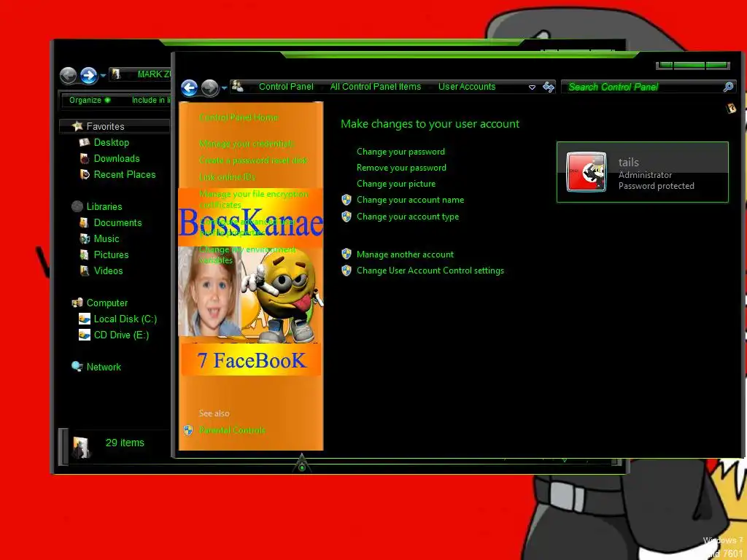
Task: Click Change your account type
Action: click(408, 217)
